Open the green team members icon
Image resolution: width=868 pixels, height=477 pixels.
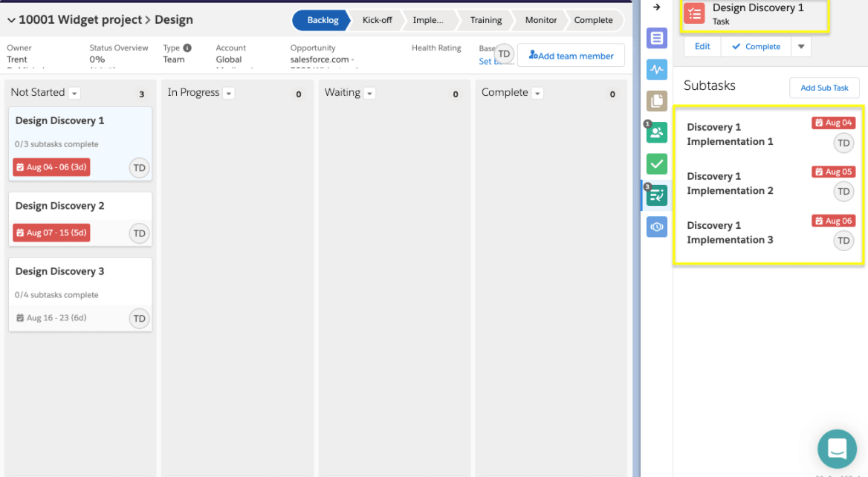(656, 132)
